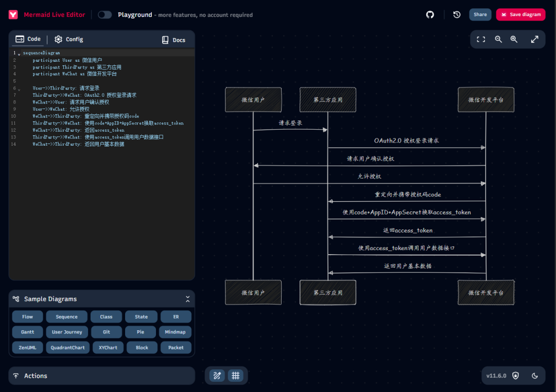The height and width of the screenshot is (392, 556).
Task: Load the Gantt sample diagram
Action: [28, 332]
